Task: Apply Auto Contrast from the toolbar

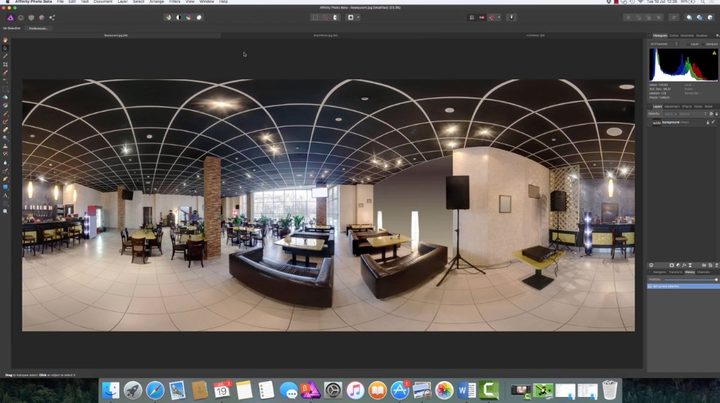Action: tap(178, 17)
